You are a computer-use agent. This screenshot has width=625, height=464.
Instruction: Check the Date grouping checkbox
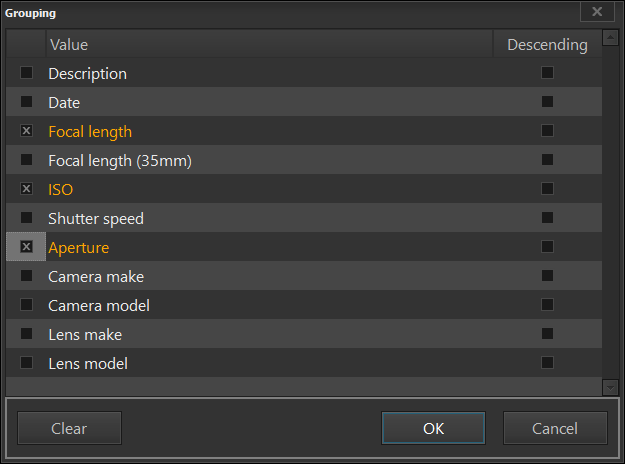pos(26,102)
